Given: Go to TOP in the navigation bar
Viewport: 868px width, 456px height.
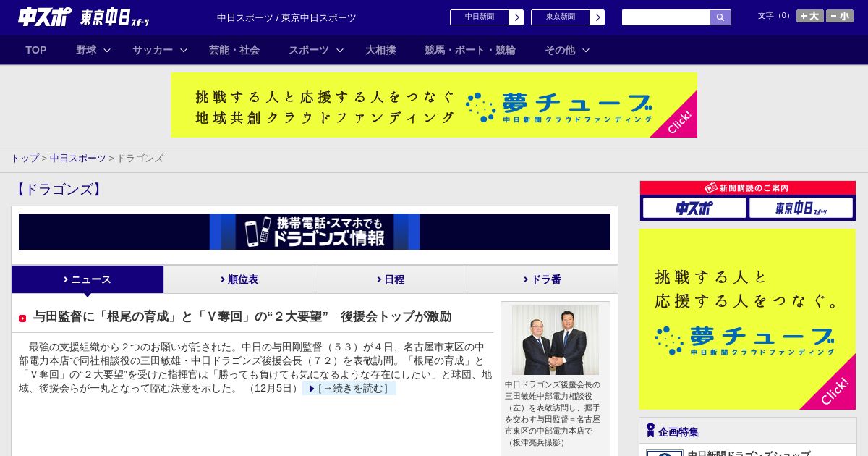Looking at the screenshot, I should click(36, 50).
